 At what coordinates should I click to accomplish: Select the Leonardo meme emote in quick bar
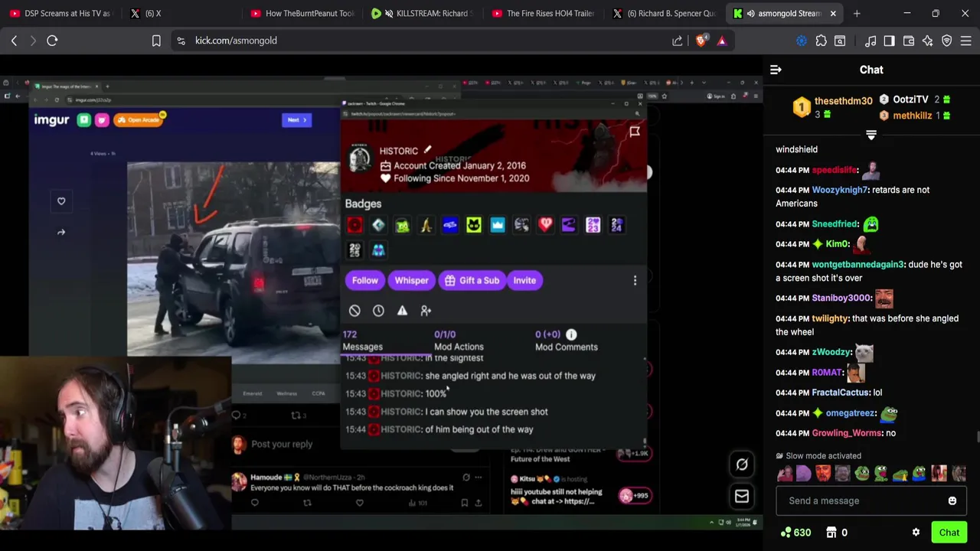pos(824,474)
